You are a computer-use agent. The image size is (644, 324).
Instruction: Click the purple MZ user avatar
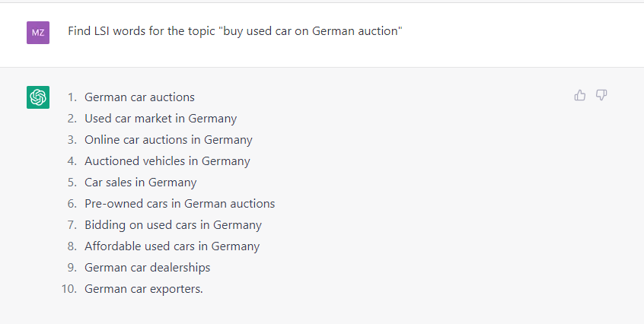pos(38,33)
